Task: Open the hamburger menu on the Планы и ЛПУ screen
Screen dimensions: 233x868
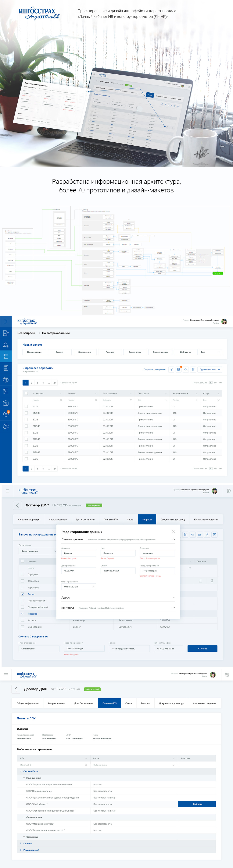Action: click(x=6, y=675)
